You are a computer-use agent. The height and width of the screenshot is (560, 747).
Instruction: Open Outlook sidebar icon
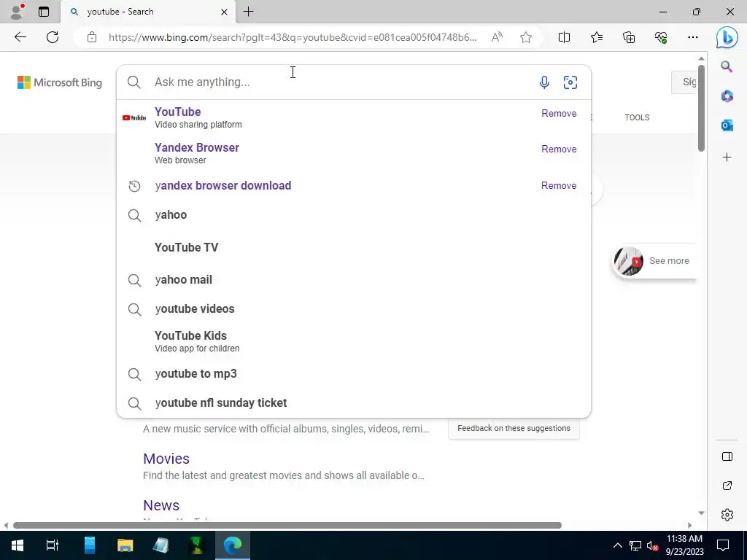tap(727, 125)
